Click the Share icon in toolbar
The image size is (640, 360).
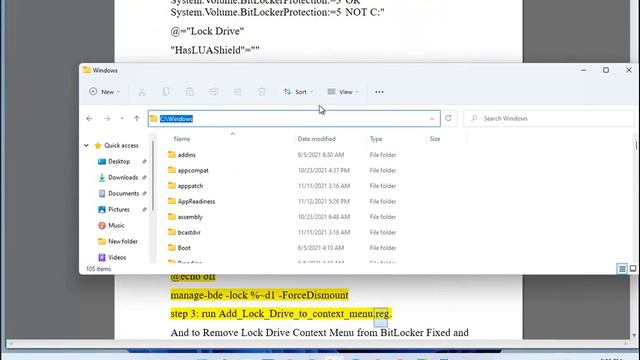tap(238, 92)
